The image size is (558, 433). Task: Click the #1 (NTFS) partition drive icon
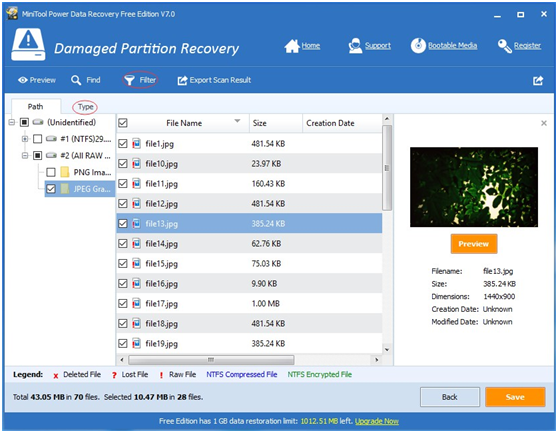[x=51, y=138]
